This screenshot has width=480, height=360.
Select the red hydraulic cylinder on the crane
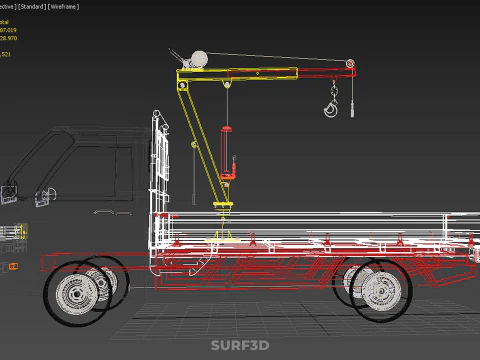[x=226, y=153]
